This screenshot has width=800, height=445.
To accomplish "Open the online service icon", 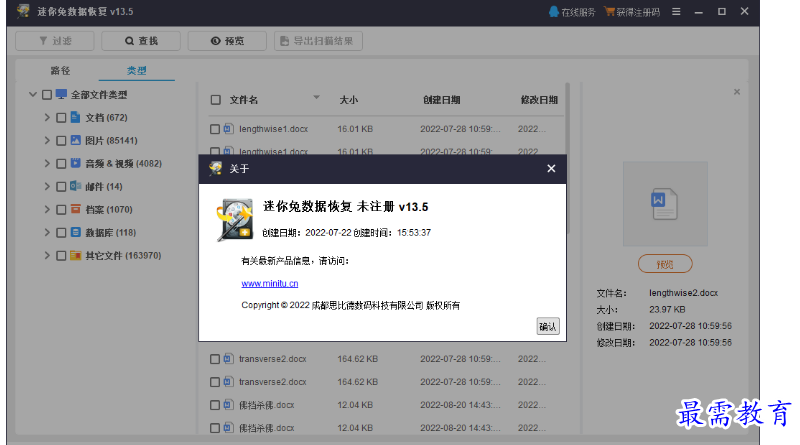I will [x=554, y=11].
